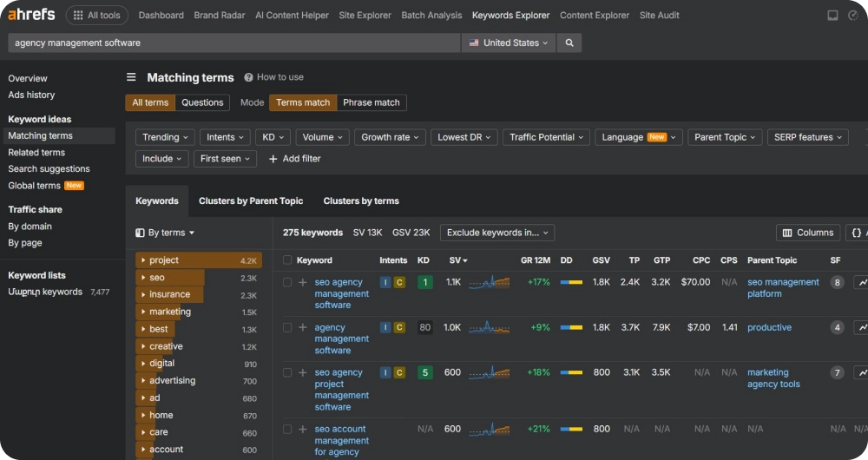The image size is (868, 460).
Task: Open 'agency management software' keyword link
Action: [341, 338]
